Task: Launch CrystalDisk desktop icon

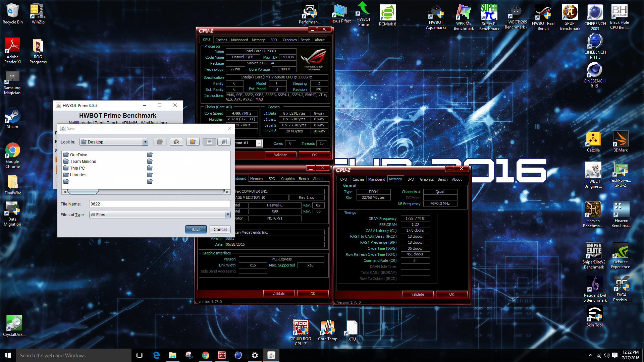Action: pos(14,326)
